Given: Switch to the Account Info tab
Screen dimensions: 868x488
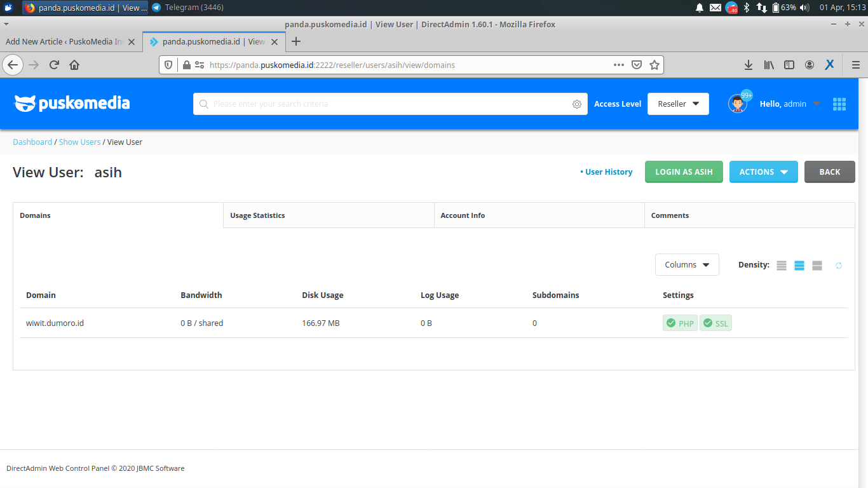Looking at the screenshot, I should click(x=463, y=215).
